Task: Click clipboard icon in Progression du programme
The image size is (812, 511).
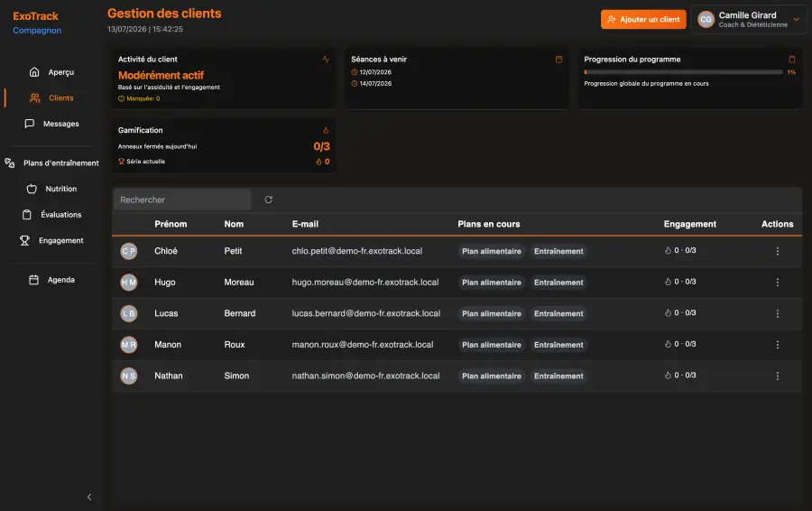Action: pos(792,59)
